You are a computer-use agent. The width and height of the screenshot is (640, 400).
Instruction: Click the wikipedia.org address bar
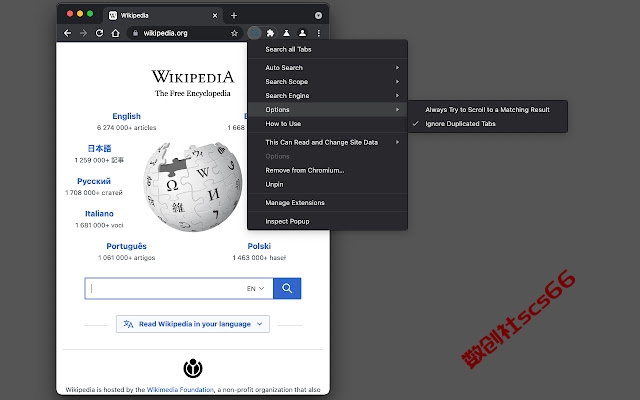[x=184, y=33]
